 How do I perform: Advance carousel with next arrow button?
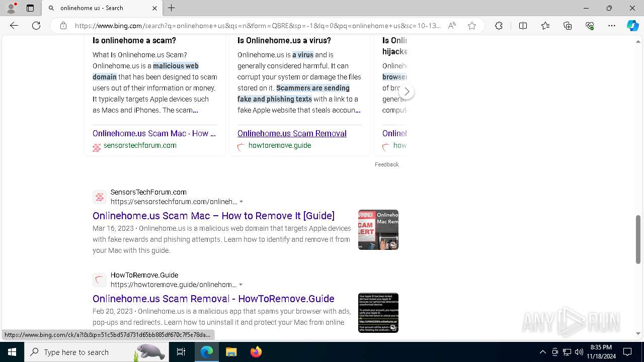coord(407,92)
